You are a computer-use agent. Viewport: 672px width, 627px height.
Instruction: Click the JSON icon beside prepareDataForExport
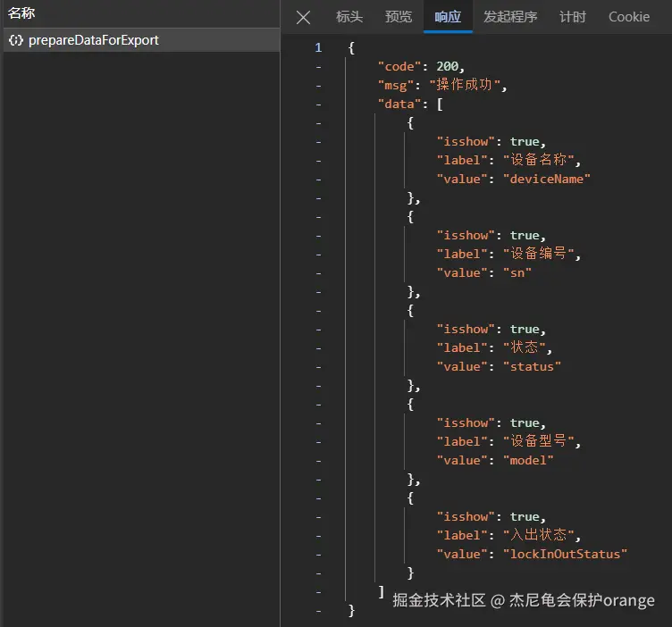coord(15,40)
